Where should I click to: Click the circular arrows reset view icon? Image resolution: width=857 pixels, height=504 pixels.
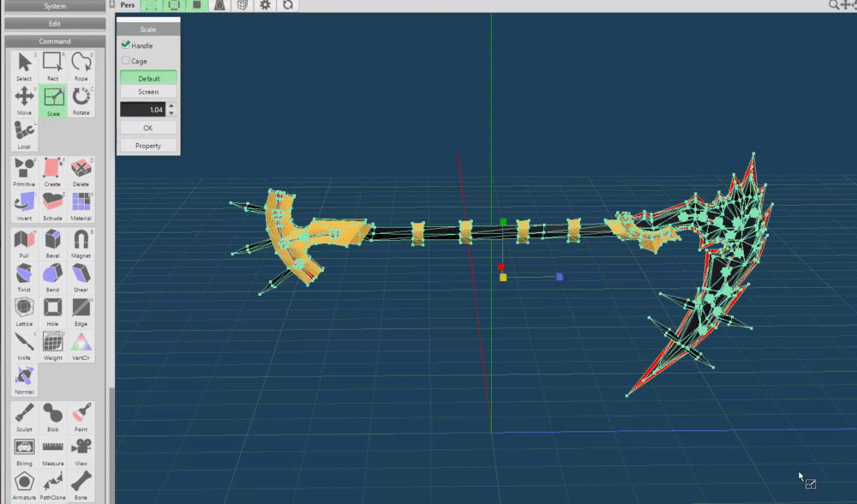[288, 5]
